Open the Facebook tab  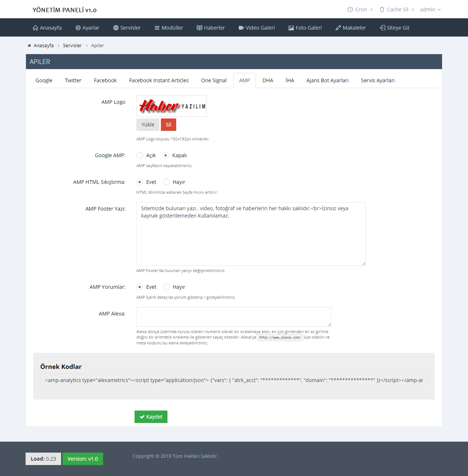105,80
